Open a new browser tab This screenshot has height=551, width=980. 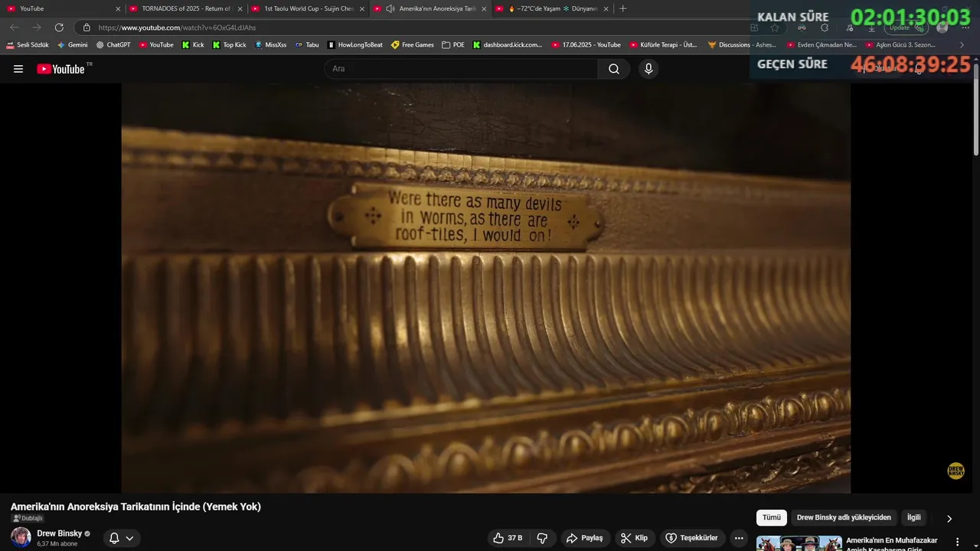(x=622, y=8)
